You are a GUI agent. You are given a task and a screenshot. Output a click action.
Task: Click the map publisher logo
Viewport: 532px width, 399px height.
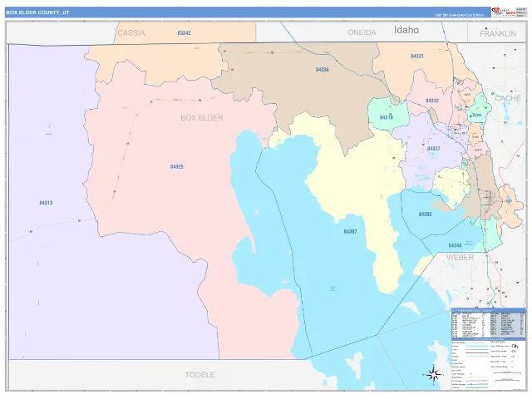coord(504,12)
